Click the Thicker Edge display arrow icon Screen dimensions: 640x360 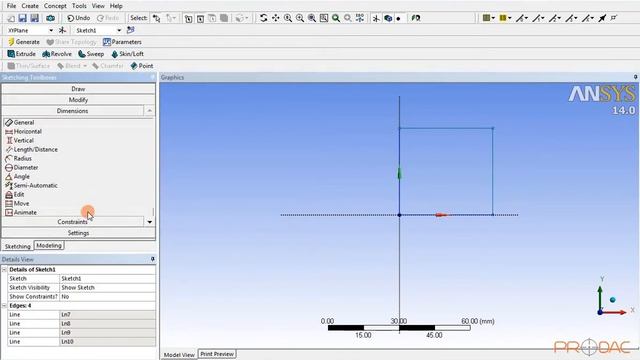pyautogui.click(x=602, y=18)
